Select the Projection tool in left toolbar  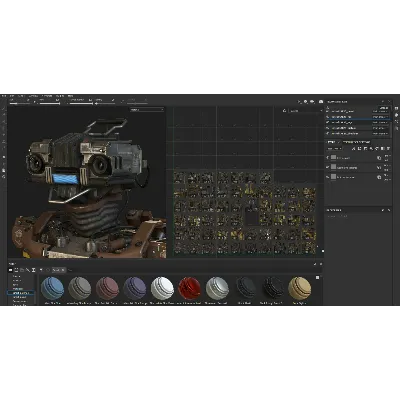click(3, 122)
